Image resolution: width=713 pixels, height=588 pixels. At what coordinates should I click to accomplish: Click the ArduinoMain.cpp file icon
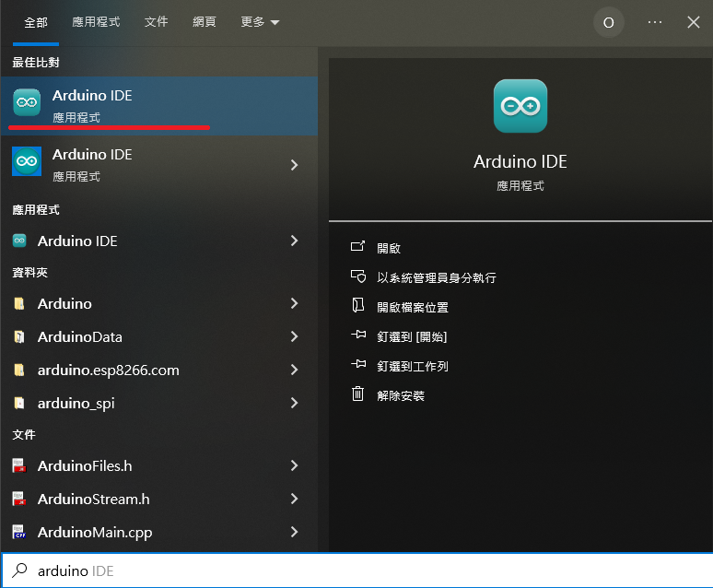coord(19,532)
